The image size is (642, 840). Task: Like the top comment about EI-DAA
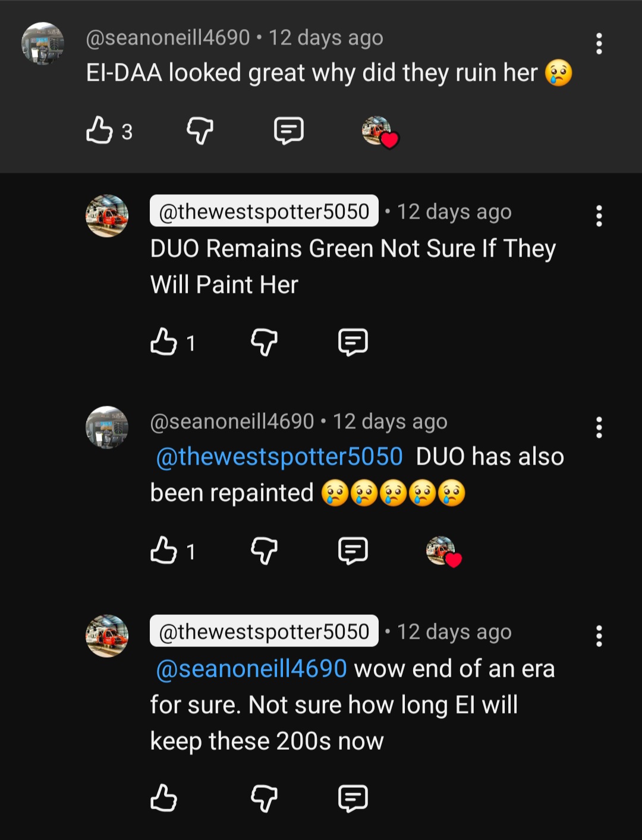coord(99,130)
